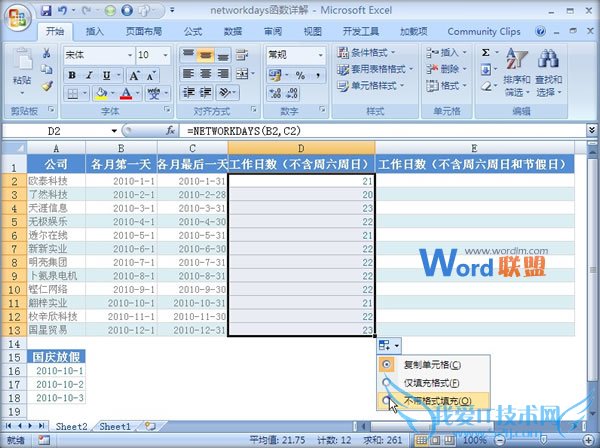
Task: Open Sort and Filter (排序和筛选)
Action: click(516, 73)
